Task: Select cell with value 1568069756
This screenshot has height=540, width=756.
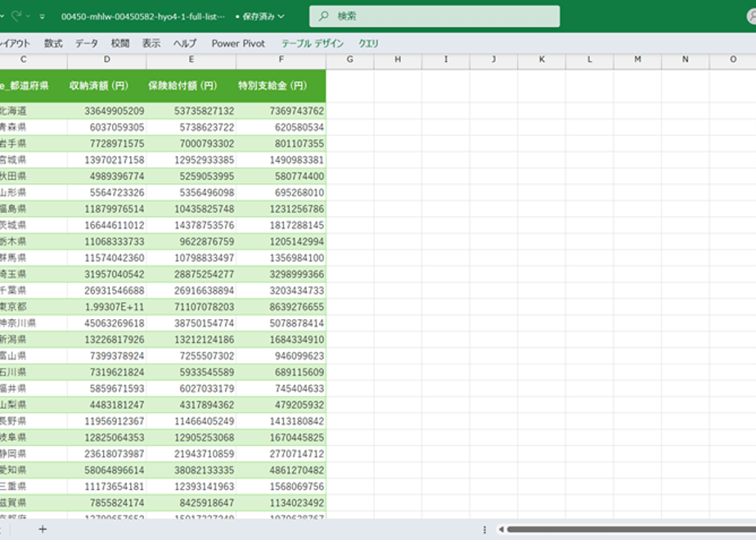Action: (x=281, y=487)
